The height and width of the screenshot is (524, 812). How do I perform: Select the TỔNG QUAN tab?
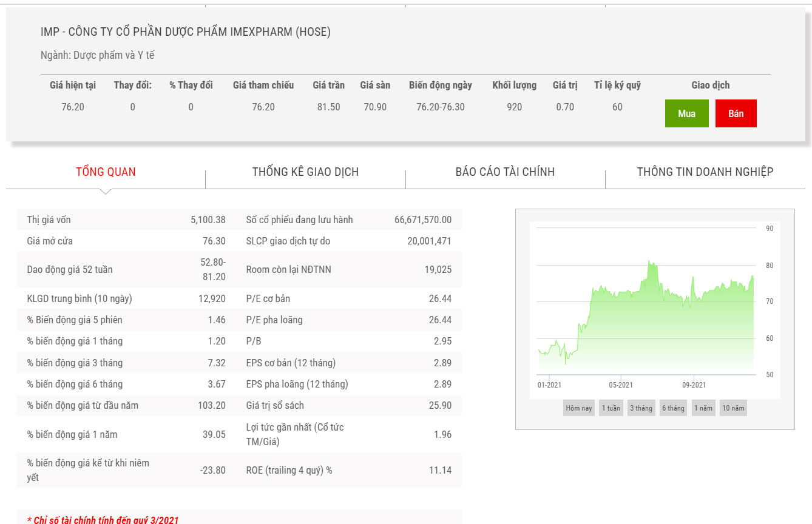pos(106,172)
